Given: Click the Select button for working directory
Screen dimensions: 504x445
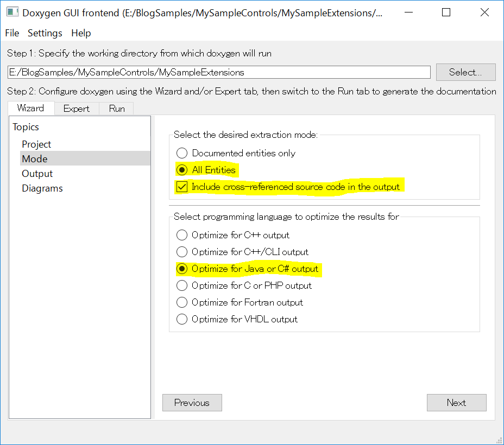Looking at the screenshot, I should (x=465, y=72).
